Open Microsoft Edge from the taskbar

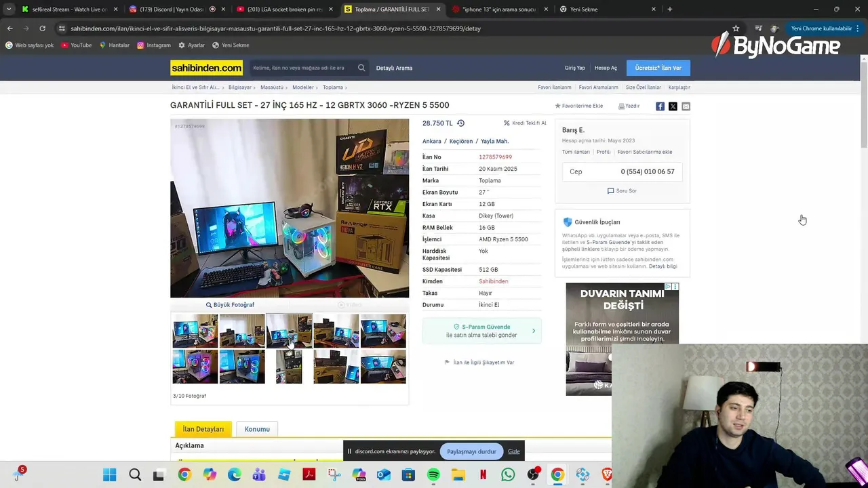(x=234, y=474)
